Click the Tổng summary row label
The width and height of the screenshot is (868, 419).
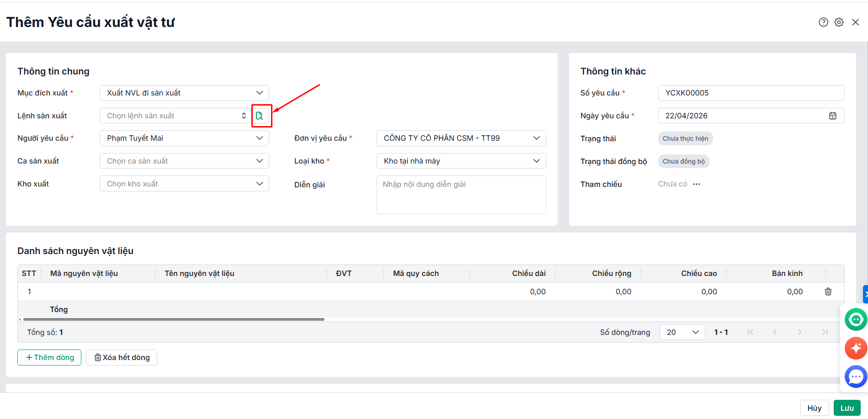coord(59,309)
